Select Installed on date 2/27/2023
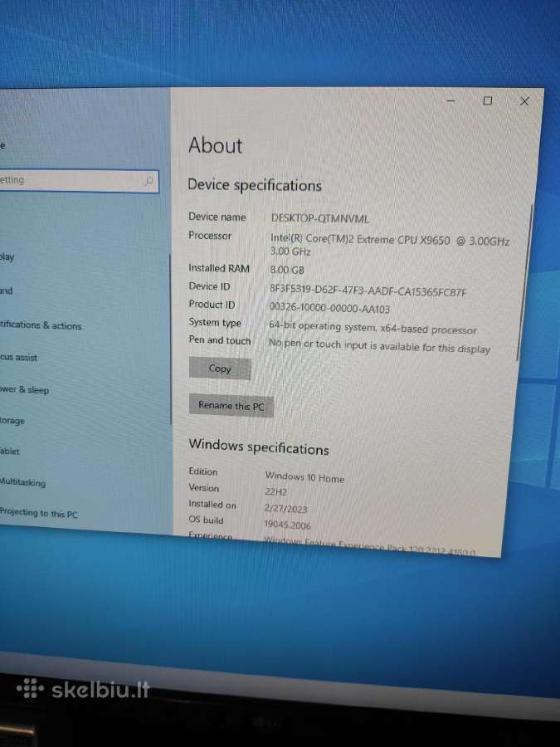The height and width of the screenshot is (747, 560). [285, 508]
